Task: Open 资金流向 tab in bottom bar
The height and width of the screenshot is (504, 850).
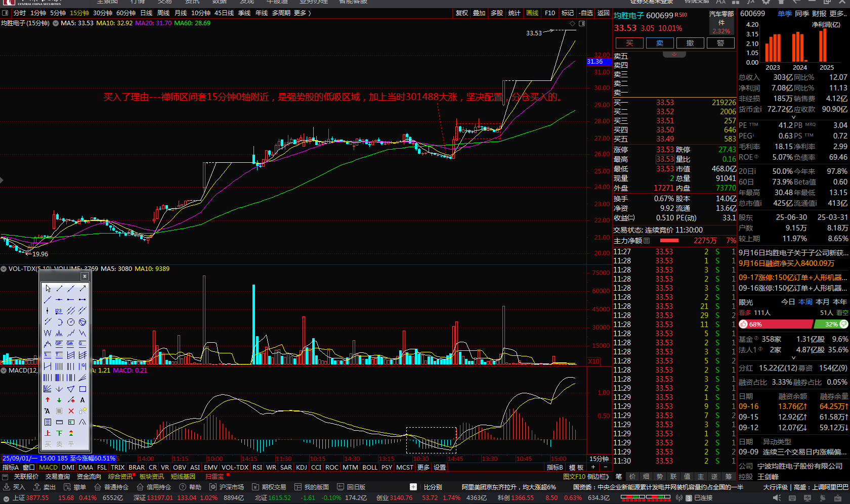Action: [89, 477]
